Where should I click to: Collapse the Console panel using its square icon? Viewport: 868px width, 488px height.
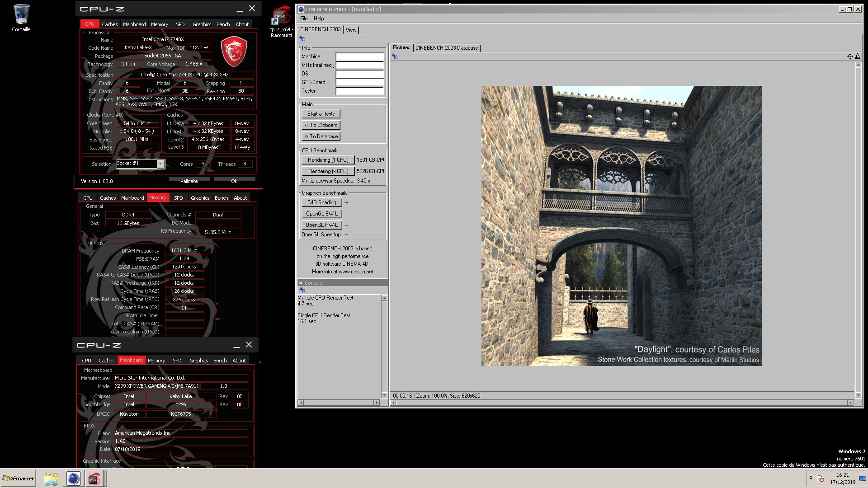pos(301,283)
